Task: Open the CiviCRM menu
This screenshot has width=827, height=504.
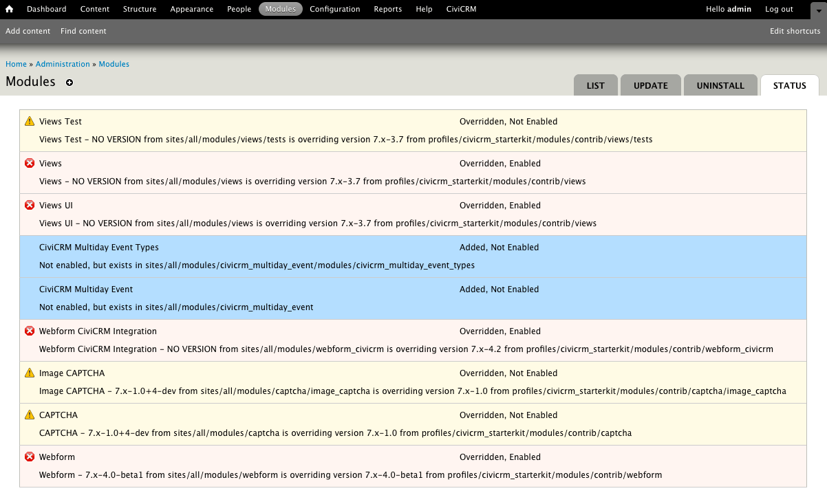Action: [x=461, y=9]
